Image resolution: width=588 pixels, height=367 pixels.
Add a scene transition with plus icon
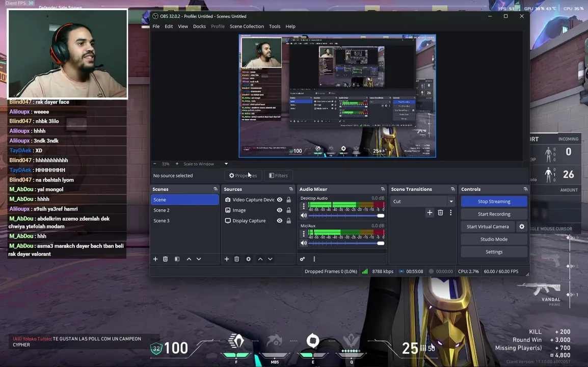click(x=430, y=213)
